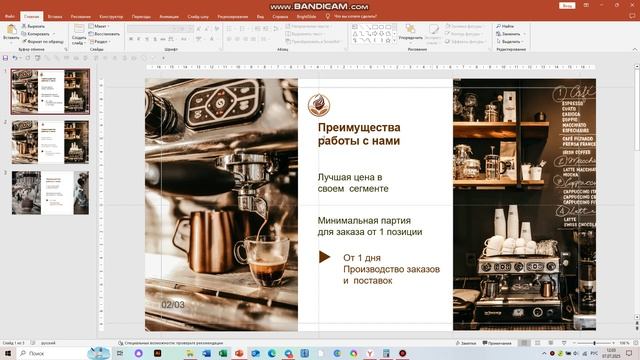Click the Создать слайд icon

[79, 29]
